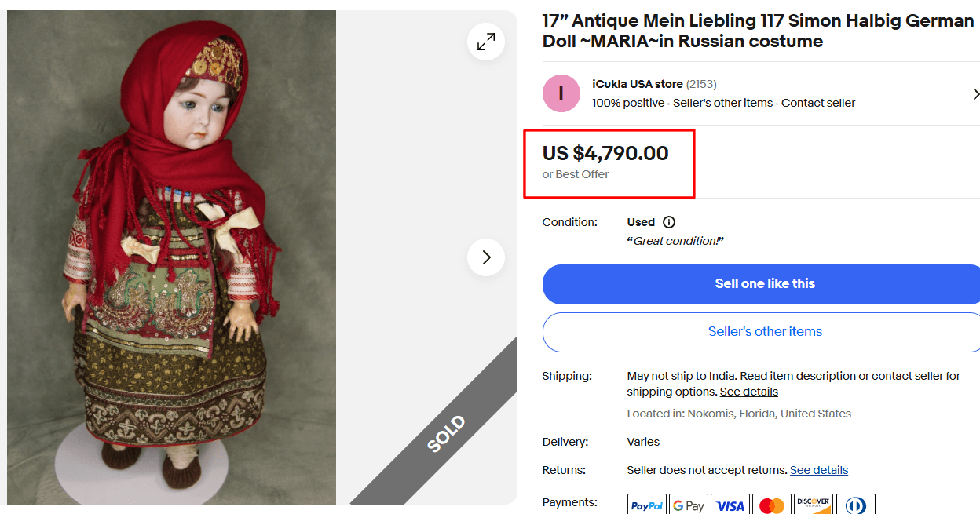Select the PayPal payment icon
The height and width of the screenshot is (514, 980).
[x=646, y=504]
